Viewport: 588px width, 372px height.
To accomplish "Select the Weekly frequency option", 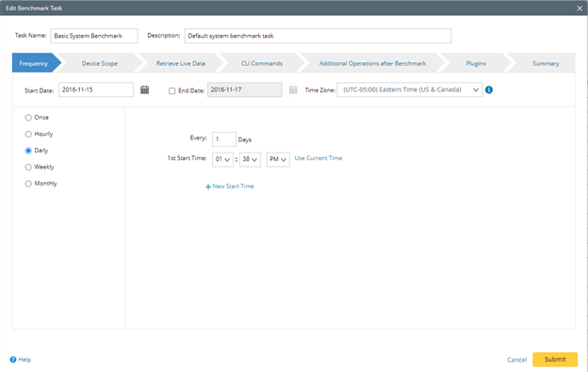I will [x=28, y=167].
